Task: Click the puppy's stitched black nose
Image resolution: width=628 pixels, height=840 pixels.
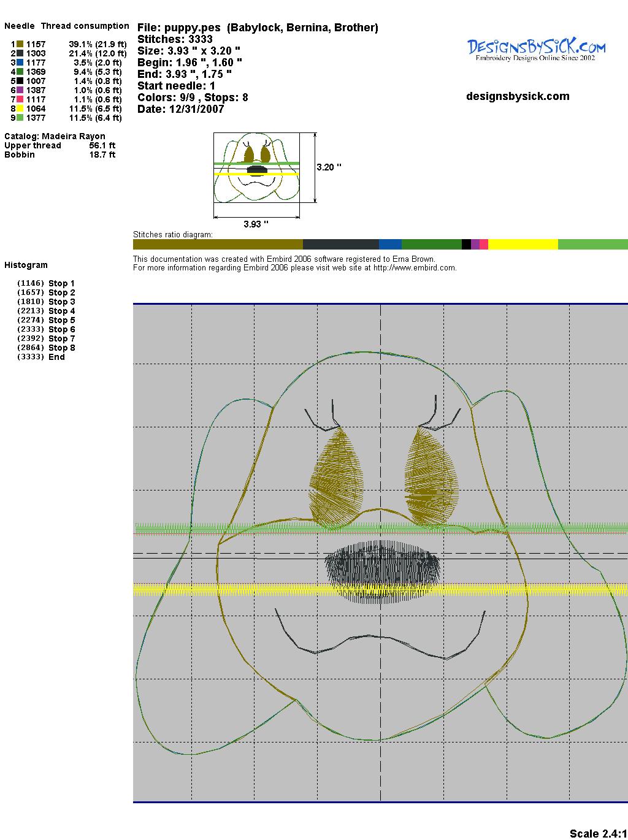Action: pyautogui.click(x=382, y=569)
